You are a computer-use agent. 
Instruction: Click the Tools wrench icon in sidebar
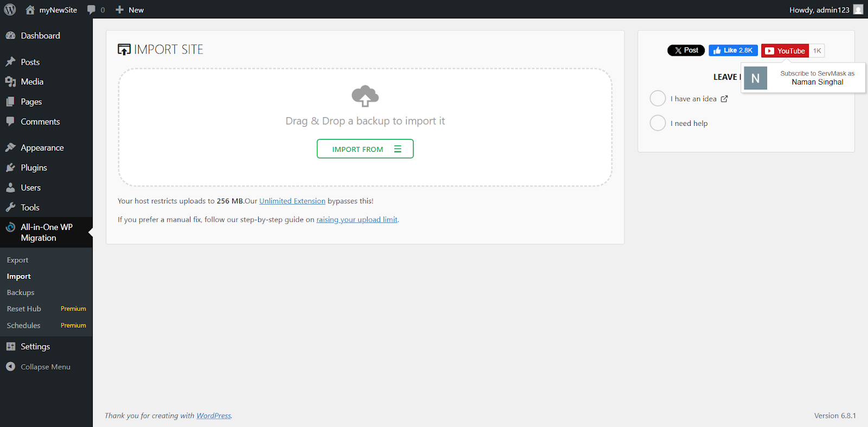click(x=10, y=207)
